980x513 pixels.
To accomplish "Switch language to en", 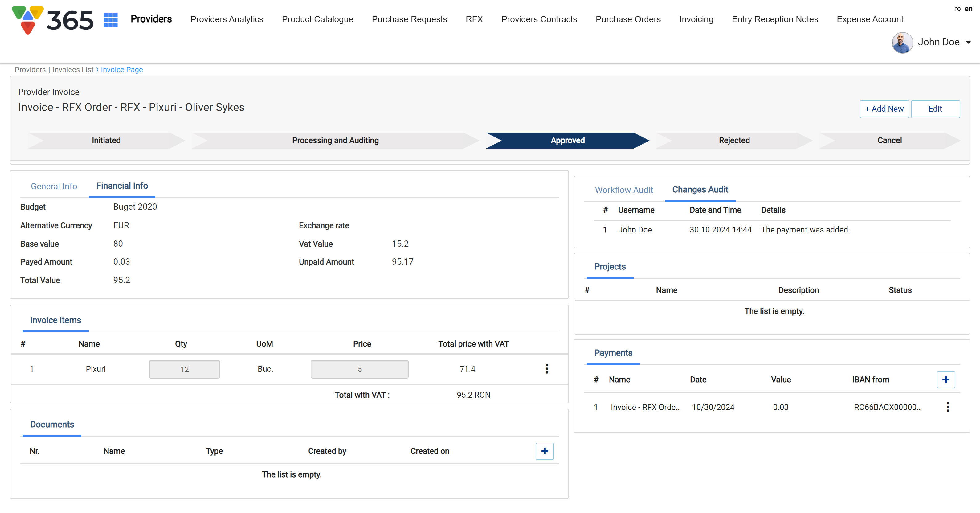I will coord(969,9).
